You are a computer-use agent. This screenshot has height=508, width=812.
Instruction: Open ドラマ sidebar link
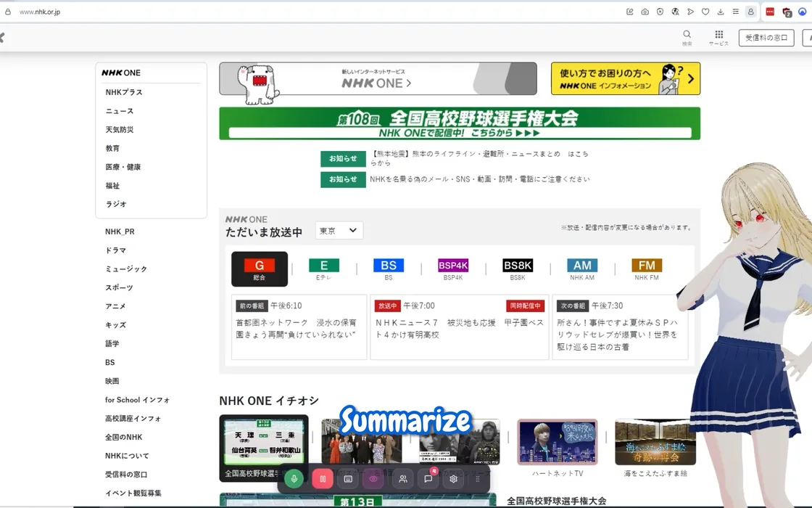(x=115, y=250)
